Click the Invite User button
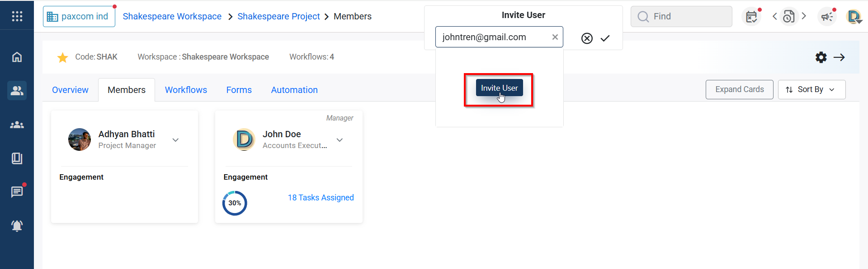 499,88
